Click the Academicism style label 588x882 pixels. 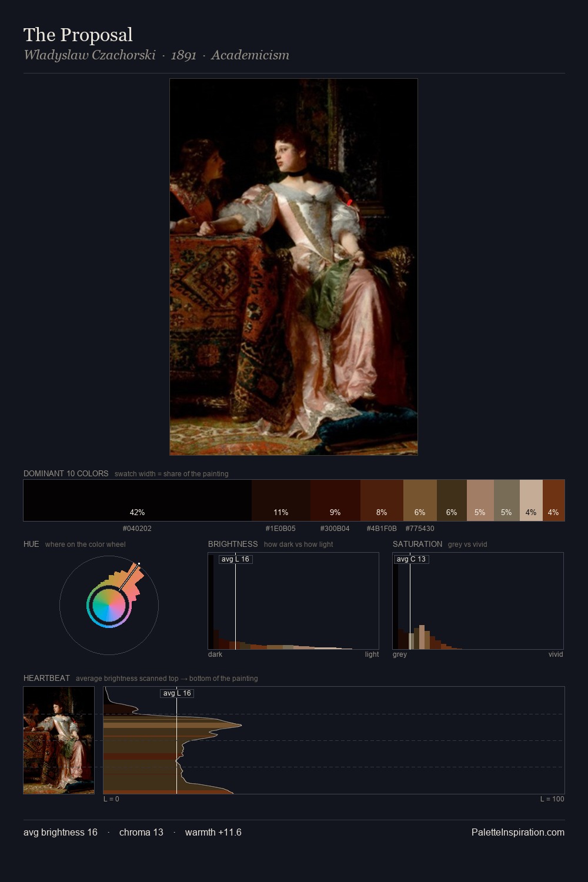tap(250, 55)
